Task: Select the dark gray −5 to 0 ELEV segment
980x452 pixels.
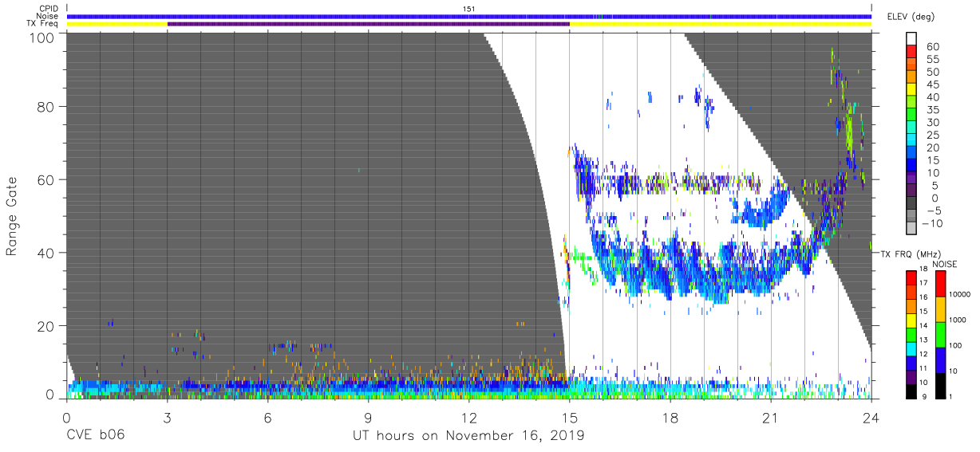Action: [912, 203]
